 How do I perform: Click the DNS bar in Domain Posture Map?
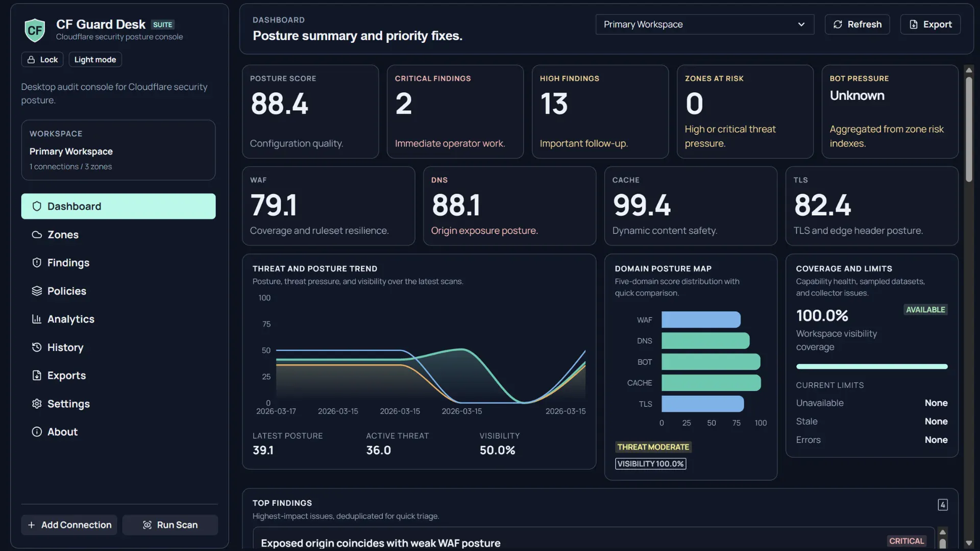coord(705,341)
